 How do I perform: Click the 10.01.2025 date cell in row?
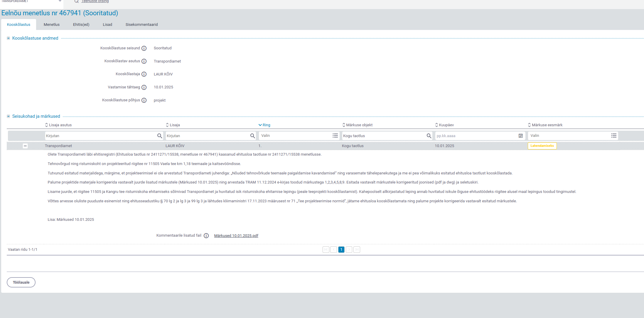[444, 146]
